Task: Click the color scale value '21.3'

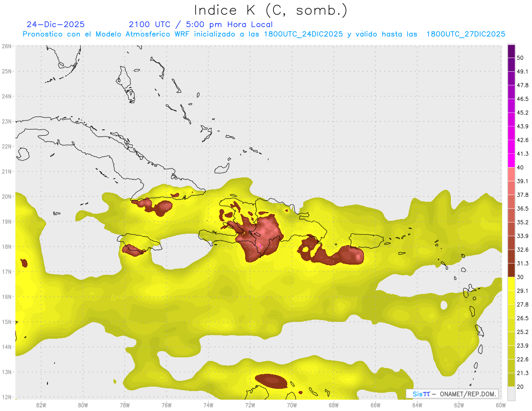Action: (x=523, y=373)
